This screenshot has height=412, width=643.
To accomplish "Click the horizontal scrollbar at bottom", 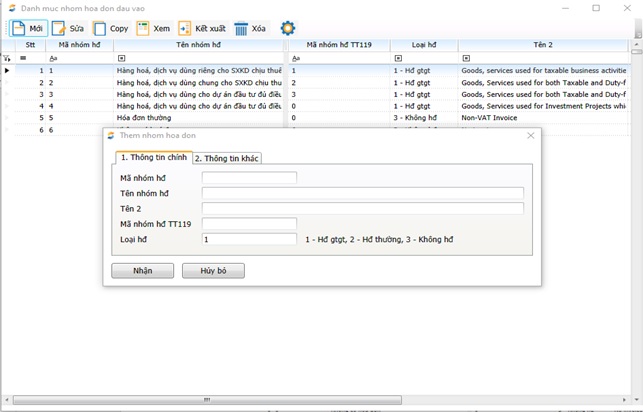I will point(300,400).
